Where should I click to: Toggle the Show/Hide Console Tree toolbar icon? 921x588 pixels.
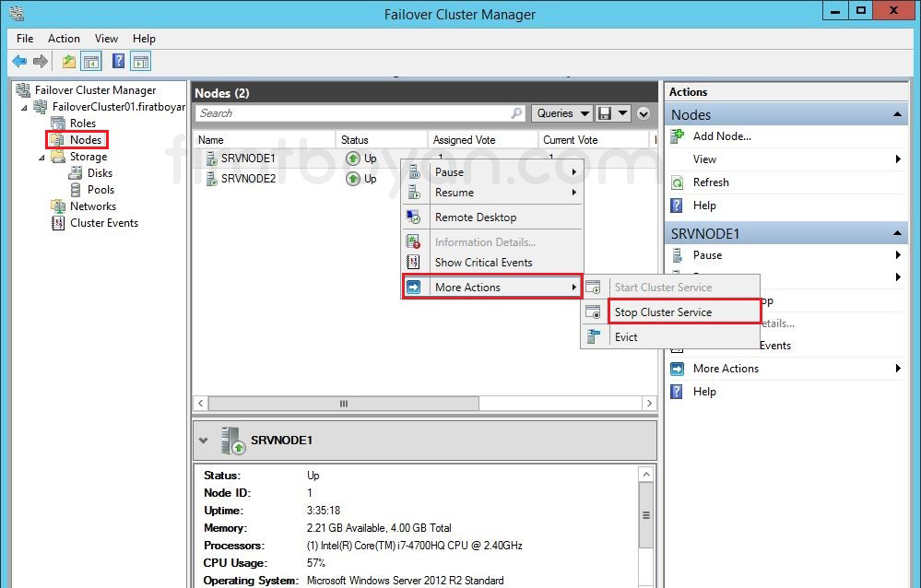click(x=91, y=61)
